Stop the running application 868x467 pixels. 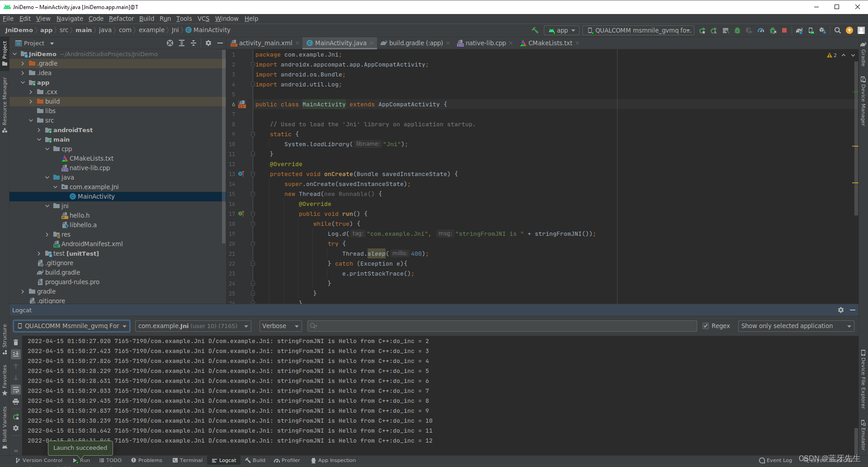(784, 30)
